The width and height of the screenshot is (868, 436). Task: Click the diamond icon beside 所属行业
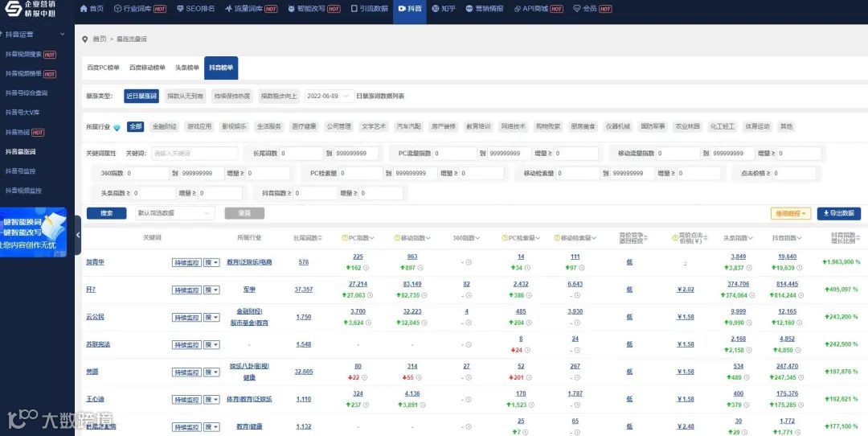(x=117, y=127)
